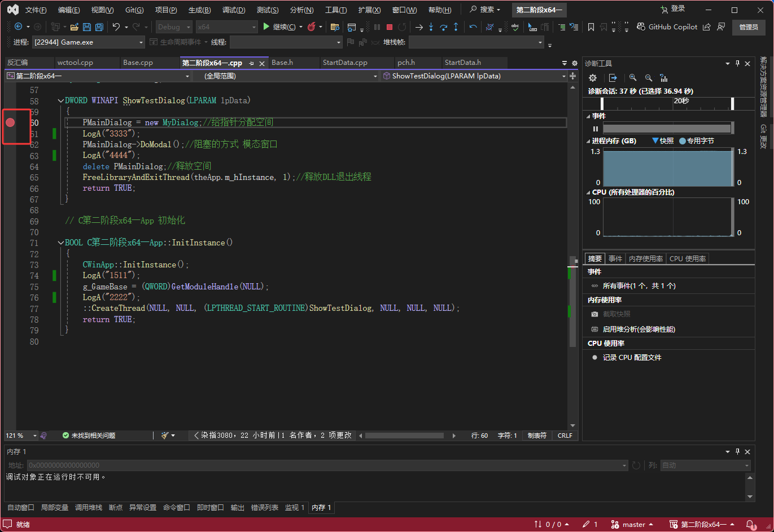
Task: Click the open file folder icon
Action: tap(75, 27)
